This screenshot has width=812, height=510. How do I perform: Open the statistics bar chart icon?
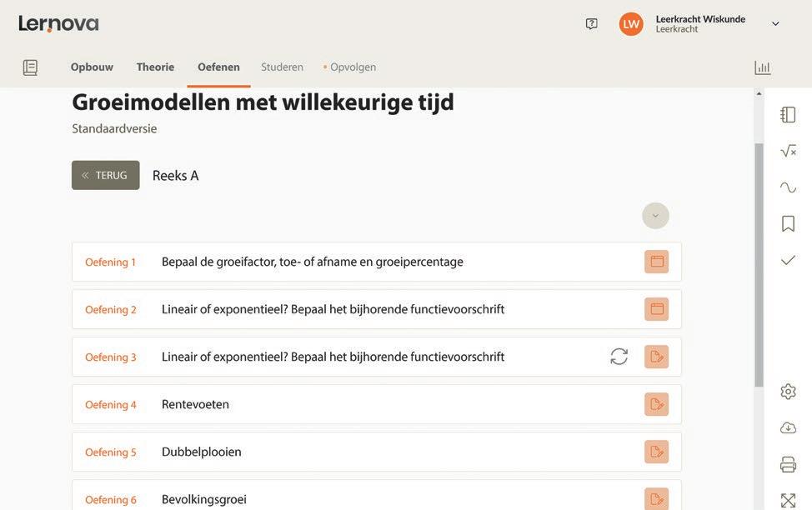pyautogui.click(x=762, y=67)
